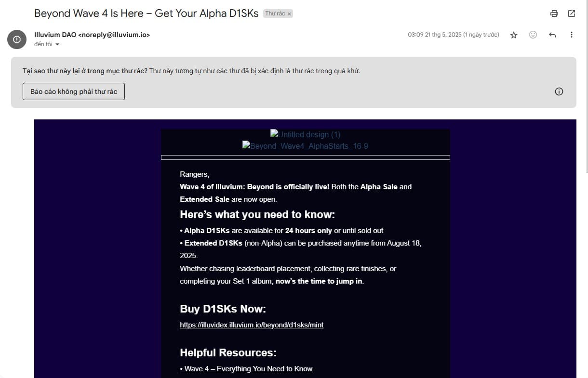Remove the Thư rác label with its x
The height and width of the screenshot is (378, 588).
click(x=289, y=14)
